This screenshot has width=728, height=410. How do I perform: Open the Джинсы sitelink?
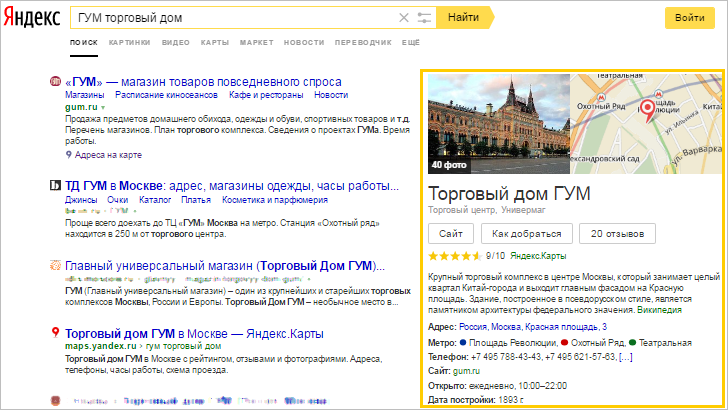point(81,200)
